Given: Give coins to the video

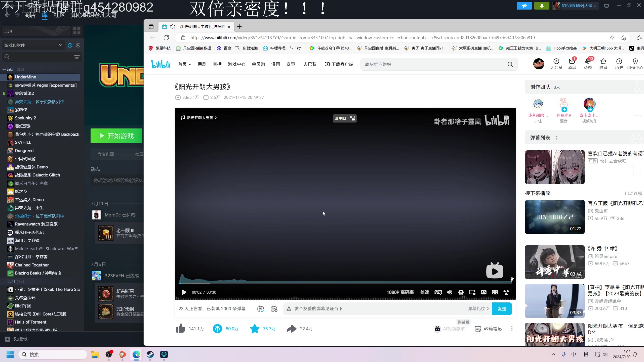Looking at the screenshot, I should (x=218, y=329).
